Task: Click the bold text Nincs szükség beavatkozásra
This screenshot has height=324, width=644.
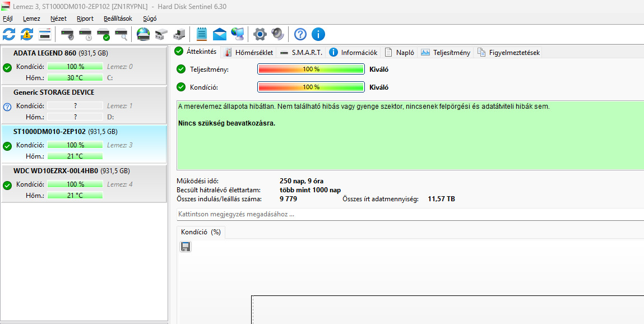Action: (226, 123)
